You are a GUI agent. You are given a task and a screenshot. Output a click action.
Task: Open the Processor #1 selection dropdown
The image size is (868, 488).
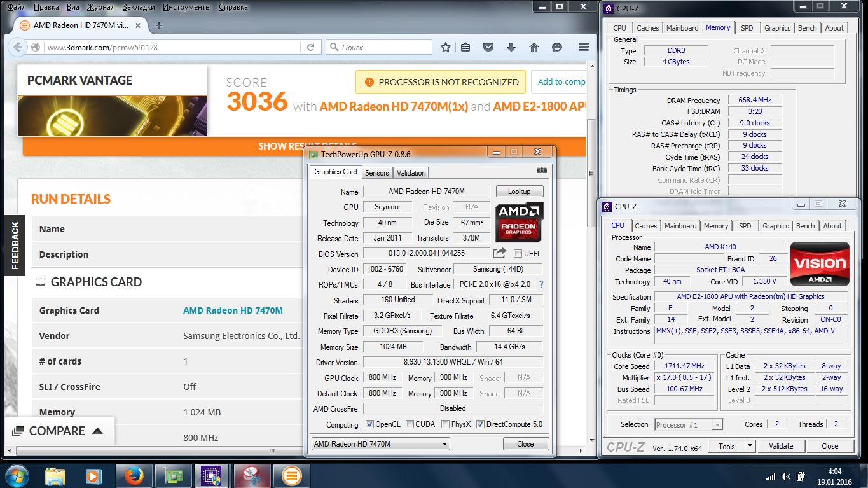coord(688,424)
